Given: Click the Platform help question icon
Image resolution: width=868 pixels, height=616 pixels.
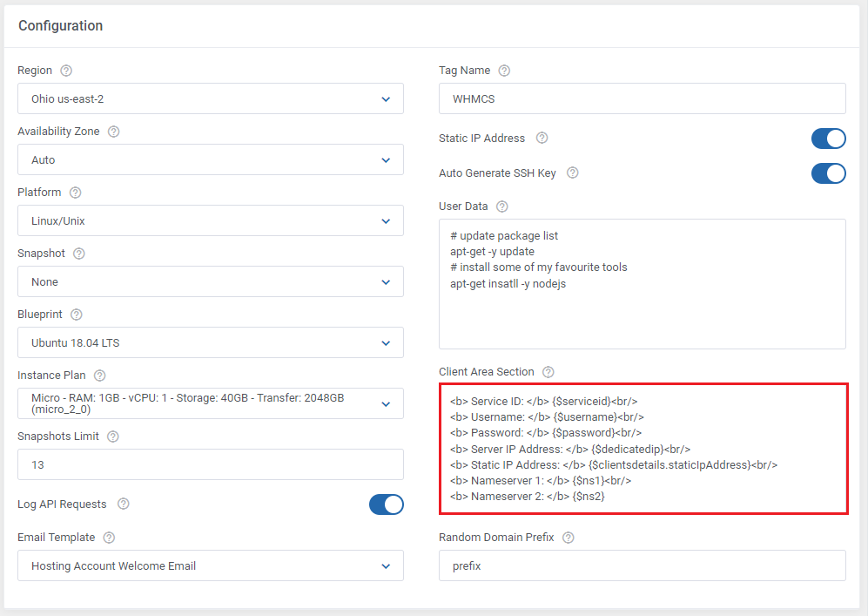Looking at the screenshot, I should click(75, 193).
